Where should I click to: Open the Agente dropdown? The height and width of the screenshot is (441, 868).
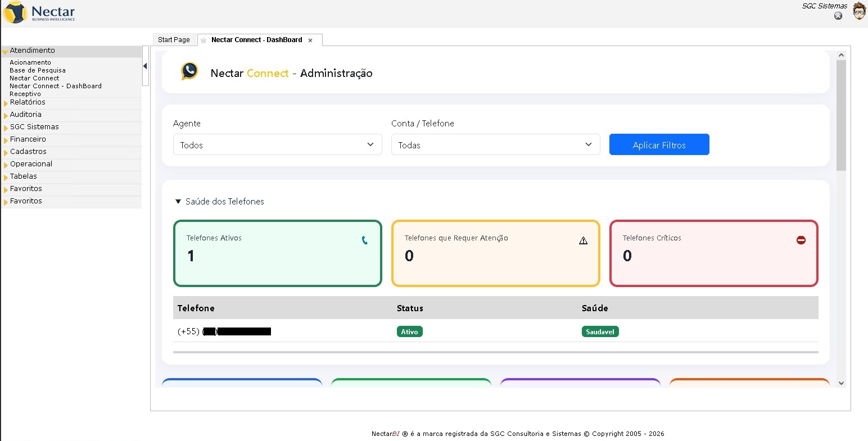[x=277, y=145]
